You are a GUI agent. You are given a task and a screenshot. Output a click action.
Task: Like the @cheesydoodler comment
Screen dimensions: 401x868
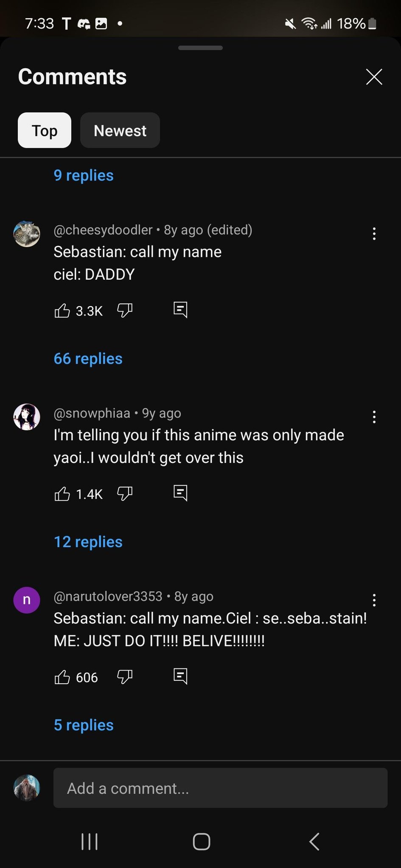[x=62, y=311]
